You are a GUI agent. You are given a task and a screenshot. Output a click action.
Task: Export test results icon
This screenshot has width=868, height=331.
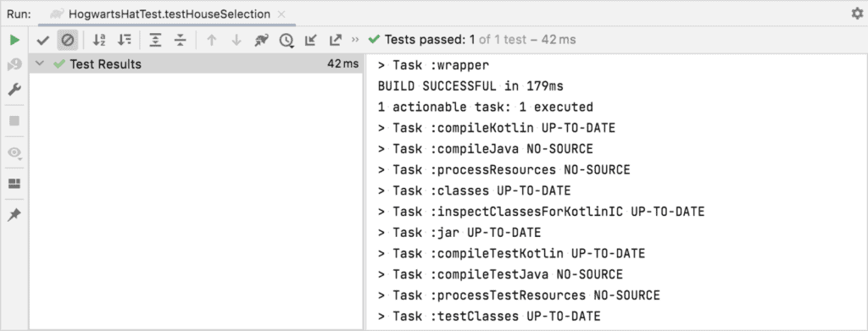(336, 40)
